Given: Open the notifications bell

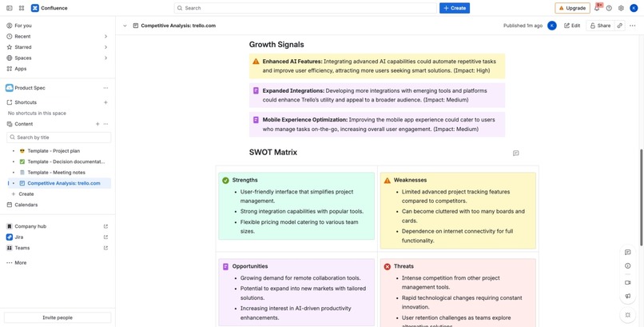Looking at the screenshot, I should [x=597, y=8].
